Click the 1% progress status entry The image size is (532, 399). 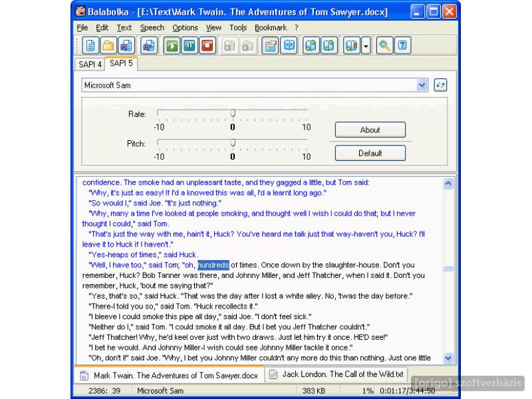click(x=368, y=391)
